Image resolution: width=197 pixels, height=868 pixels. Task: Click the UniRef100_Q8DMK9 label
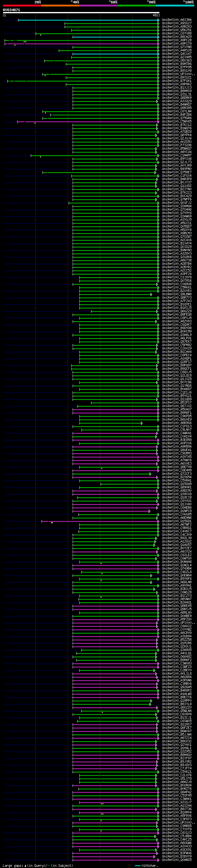coord(176,98)
